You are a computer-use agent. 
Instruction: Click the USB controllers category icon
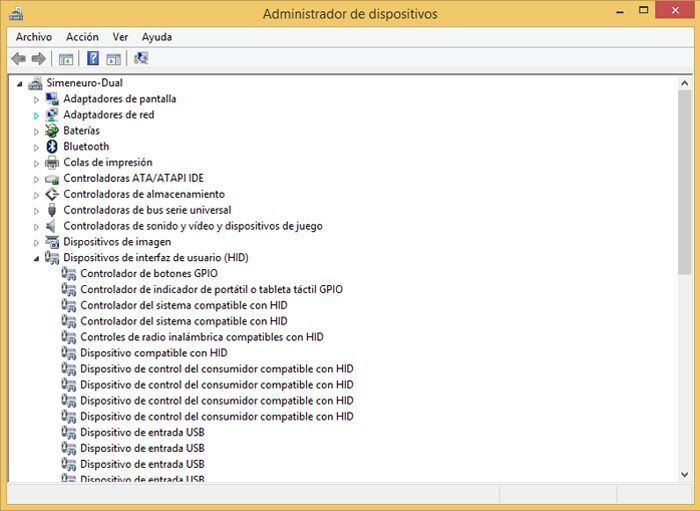pos(52,210)
